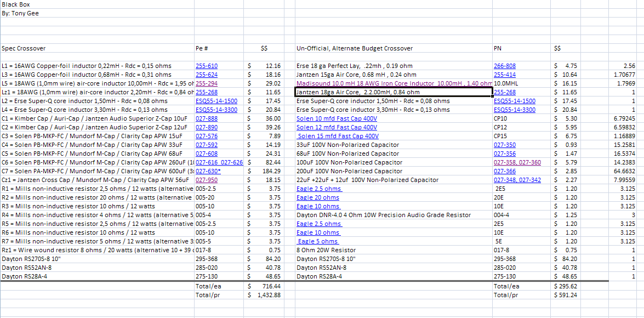Viewport: 644px width, 318px height.
Task: Open the 255-624 part link
Action: (x=207, y=75)
